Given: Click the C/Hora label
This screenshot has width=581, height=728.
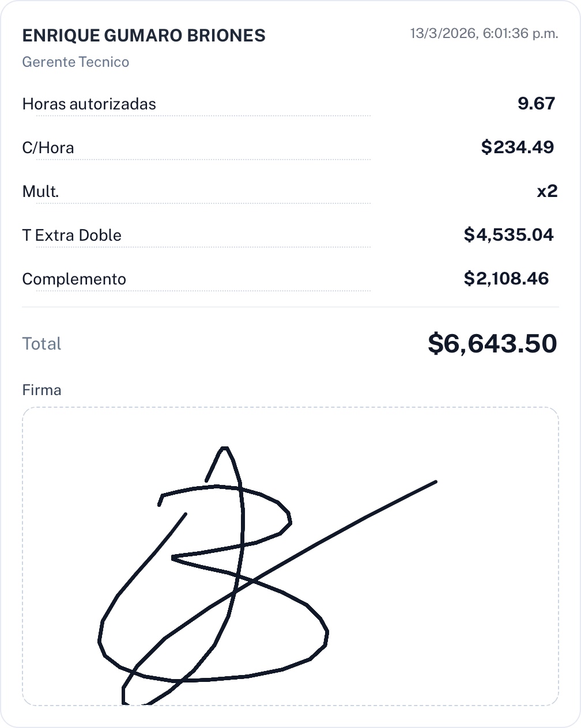Looking at the screenshot, I should 48,148.
